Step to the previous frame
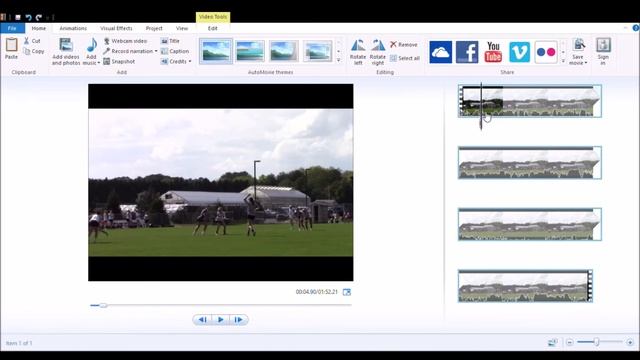Image resolution: width=640 pixels, height=360 pixels. point(202,320)
